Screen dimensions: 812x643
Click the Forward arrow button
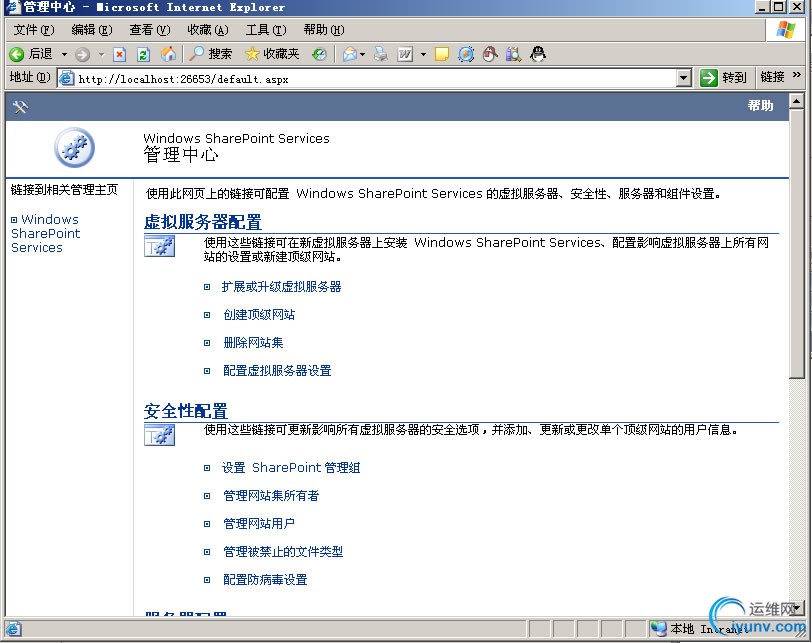tap(82, 54)
